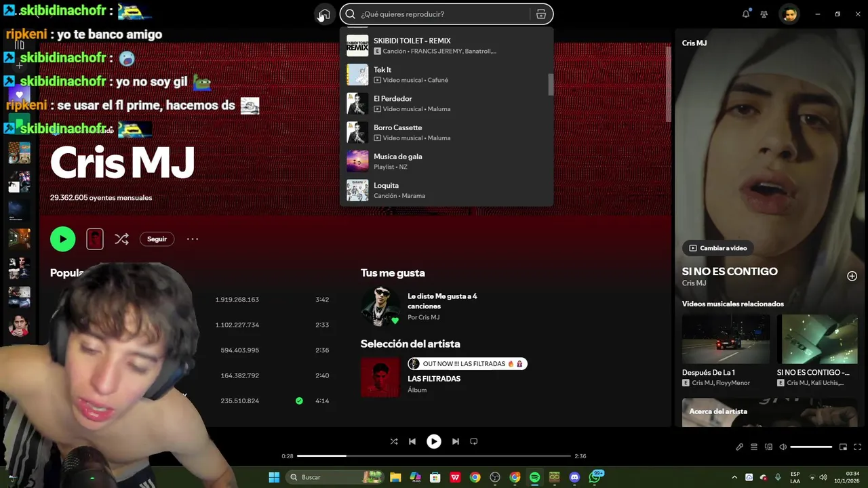Image resolution: width=868 pixels, height=488 pixels.
Task: Open the 'LAS FILTRADAS' album link
Action: (434, 379)
